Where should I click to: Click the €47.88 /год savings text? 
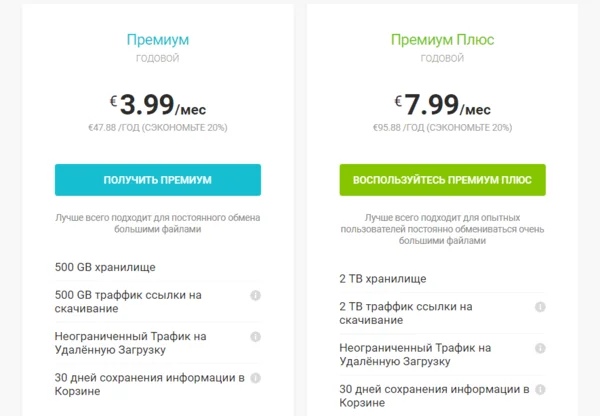tap(158, 127)
